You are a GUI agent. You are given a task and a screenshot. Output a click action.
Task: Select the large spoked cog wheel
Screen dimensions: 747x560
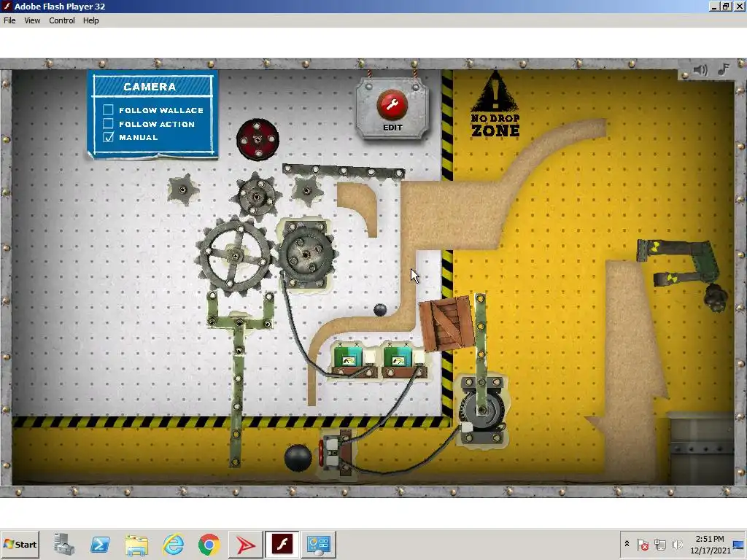tap(234, 256)
